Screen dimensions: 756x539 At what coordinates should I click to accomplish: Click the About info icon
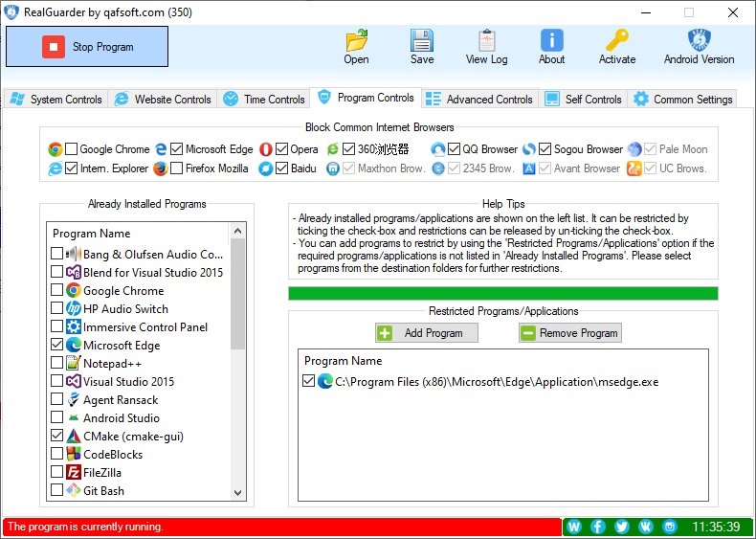551,41
